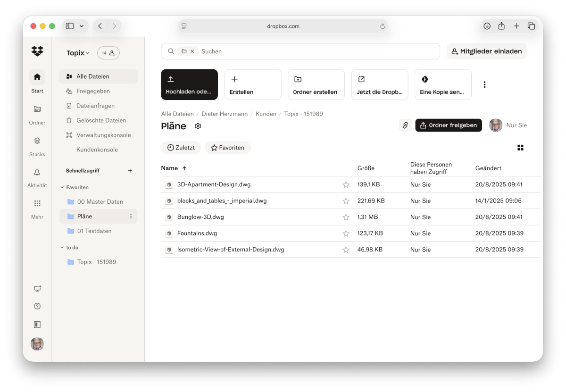Click Ordner freigeben button
Viewport: 566px width, 392px height.
pyautogui.click(x=449, y=125)
